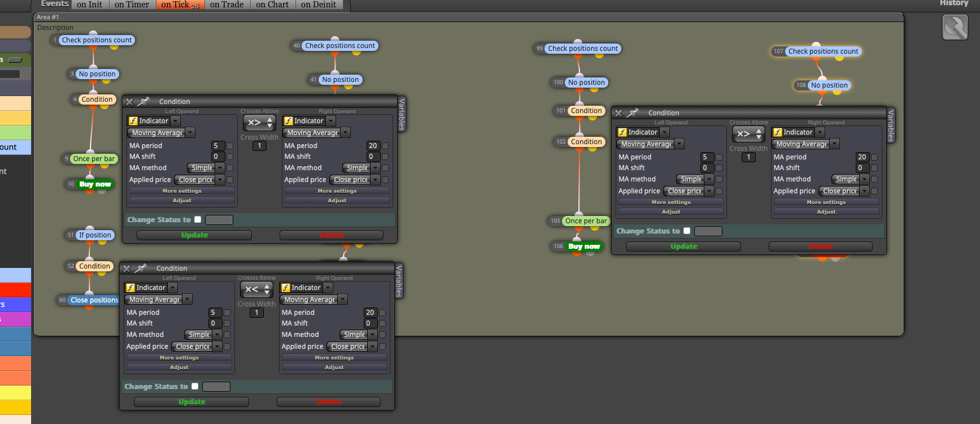
Task: Click Update in dialog by block 4
Action: pyautogui.click(x=194, y=235)
